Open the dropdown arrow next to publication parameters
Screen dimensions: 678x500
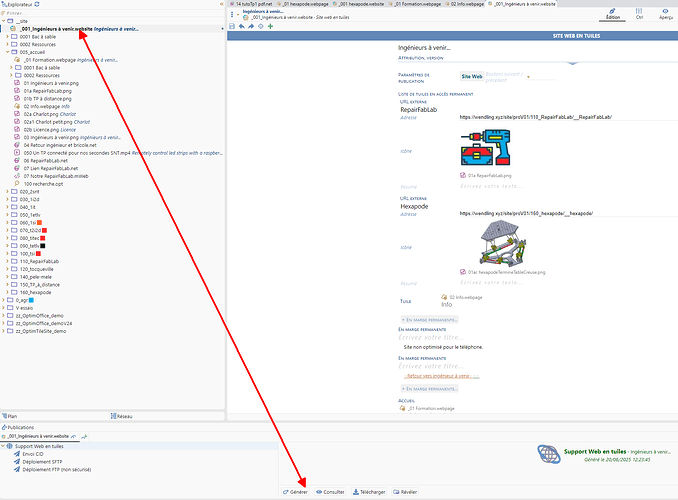point(528,77)
